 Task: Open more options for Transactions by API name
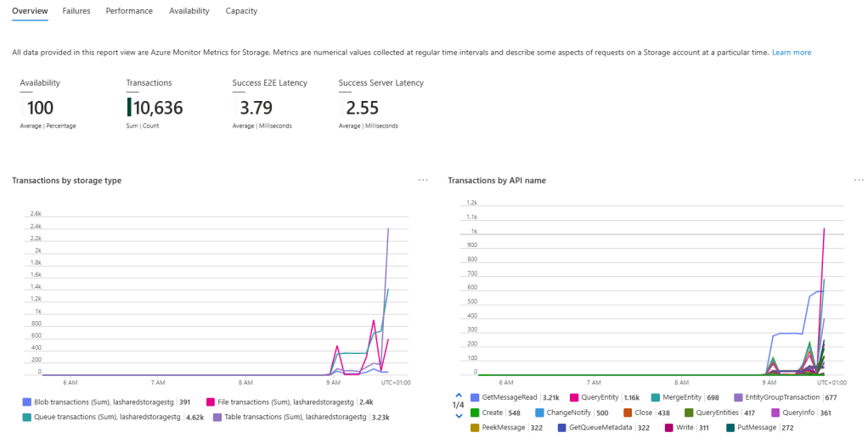coord(859,181)
